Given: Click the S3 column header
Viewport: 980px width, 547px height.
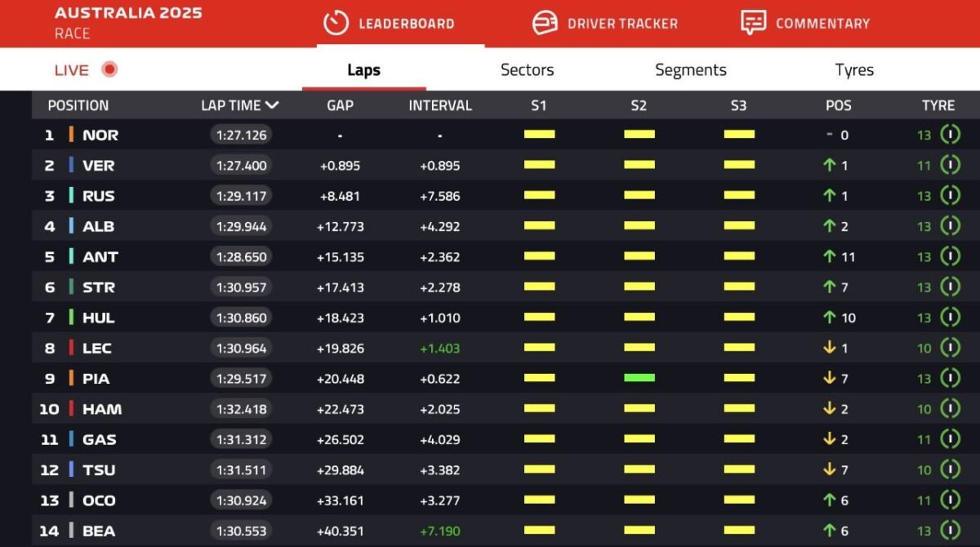Looking at the screenshot, I should [739, 105].
